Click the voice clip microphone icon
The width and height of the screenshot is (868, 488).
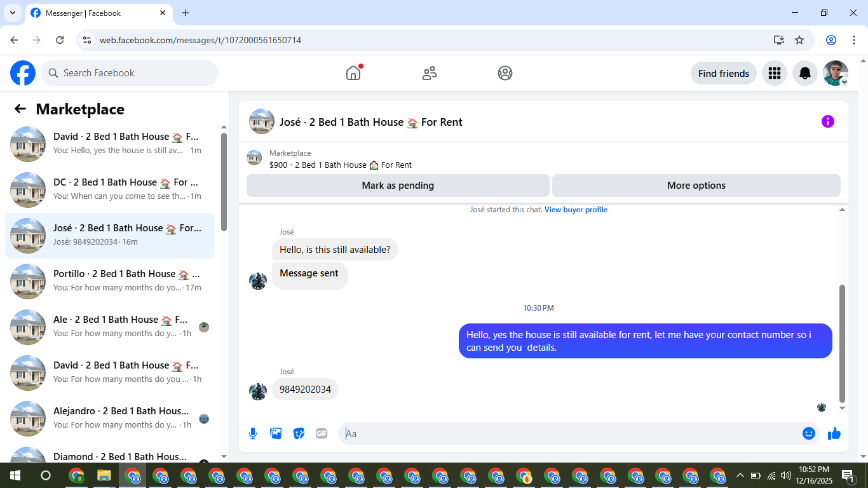tap(253, 433)
